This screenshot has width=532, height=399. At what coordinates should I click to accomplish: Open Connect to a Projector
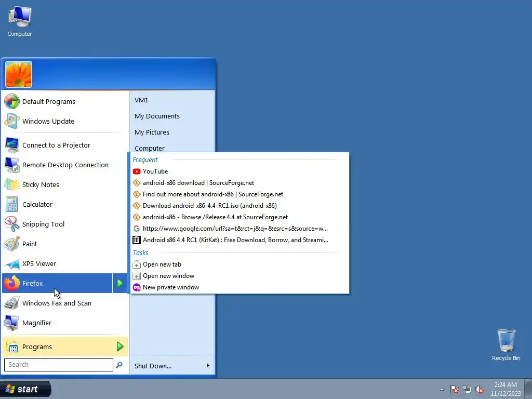(65, 145)
